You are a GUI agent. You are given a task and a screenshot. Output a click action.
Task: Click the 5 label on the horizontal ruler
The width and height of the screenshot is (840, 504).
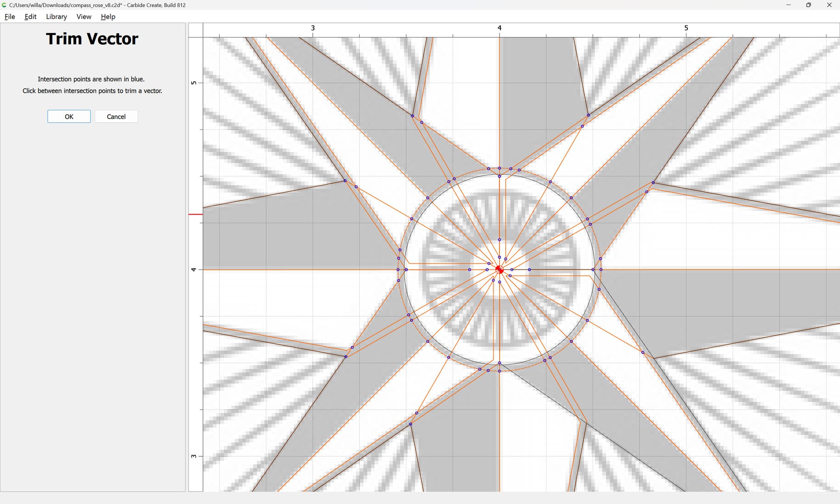click(686, 28)
